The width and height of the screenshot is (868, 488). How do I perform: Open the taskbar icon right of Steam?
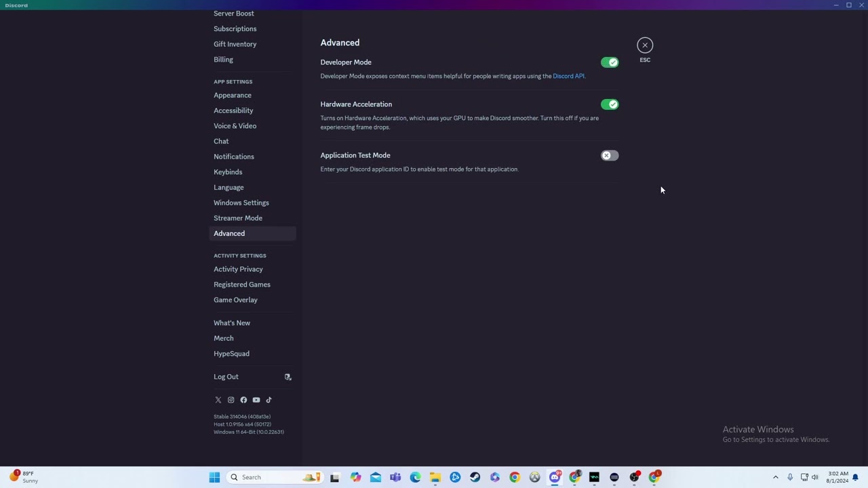pos(494,477)
